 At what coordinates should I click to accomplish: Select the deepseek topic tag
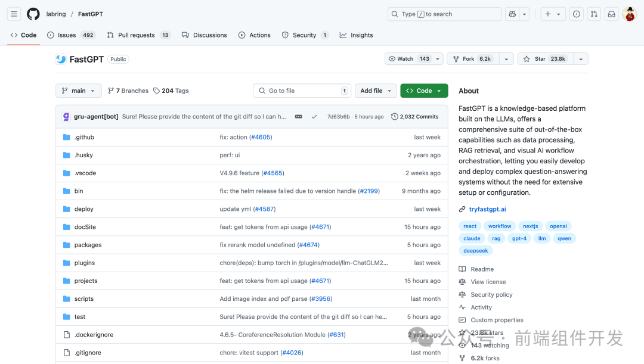[x=476, y=251]
